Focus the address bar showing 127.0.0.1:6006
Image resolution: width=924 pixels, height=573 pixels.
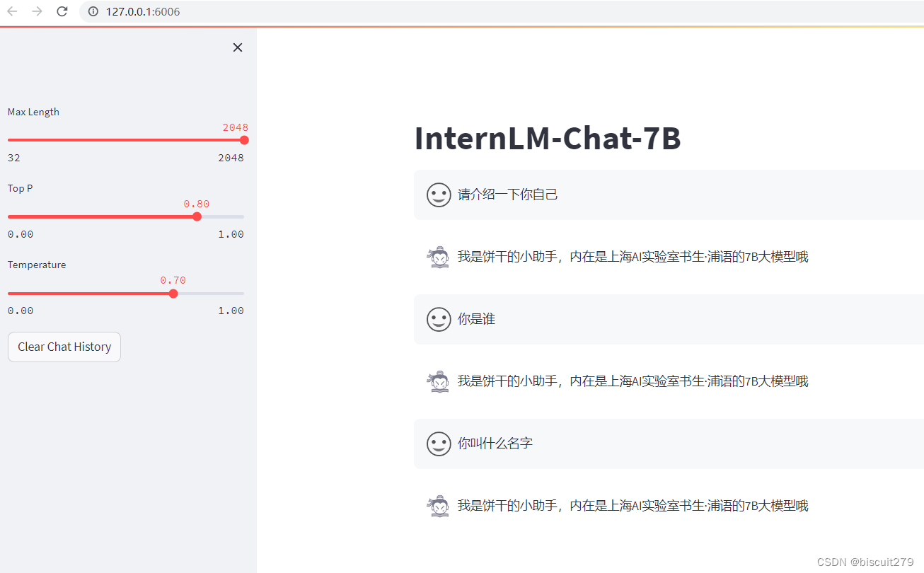(x=502, y=11)
